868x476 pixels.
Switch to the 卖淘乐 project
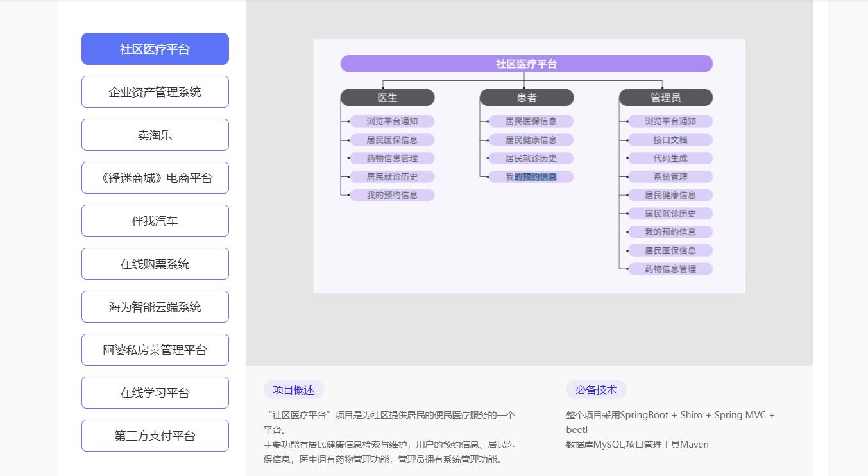(x=155, y=135)
